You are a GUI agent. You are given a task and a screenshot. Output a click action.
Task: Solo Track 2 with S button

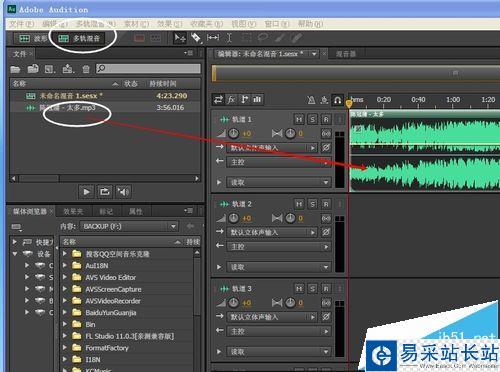tap(312, 204)
